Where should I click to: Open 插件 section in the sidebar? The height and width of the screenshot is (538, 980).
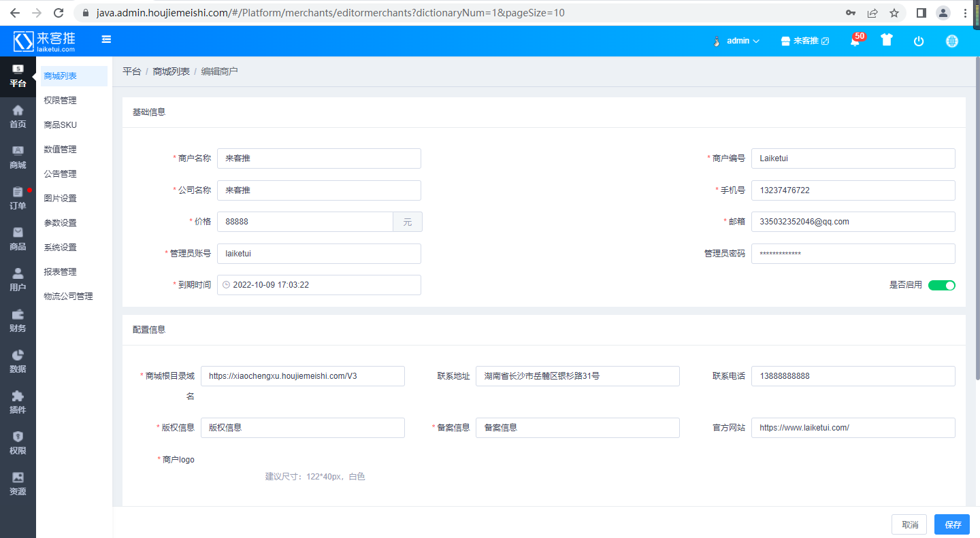[18, 403]
